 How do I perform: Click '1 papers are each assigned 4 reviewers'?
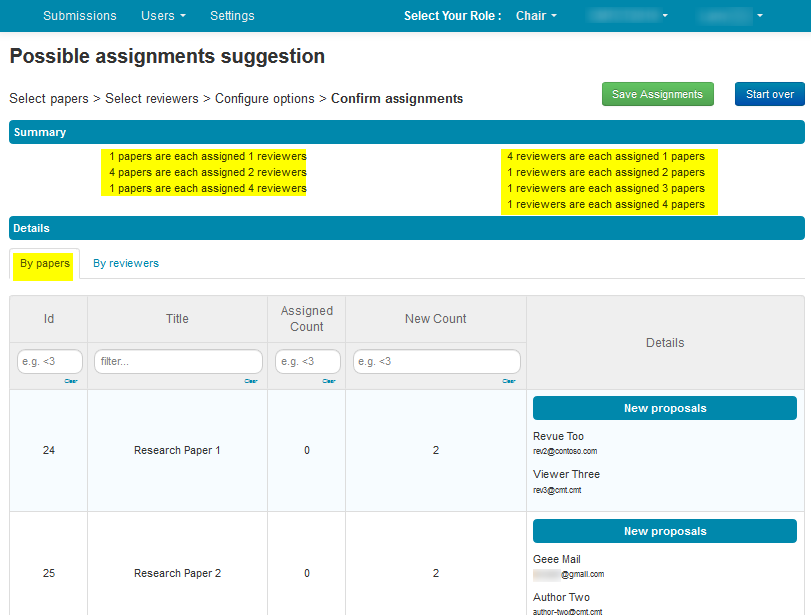tap(207, 188)
